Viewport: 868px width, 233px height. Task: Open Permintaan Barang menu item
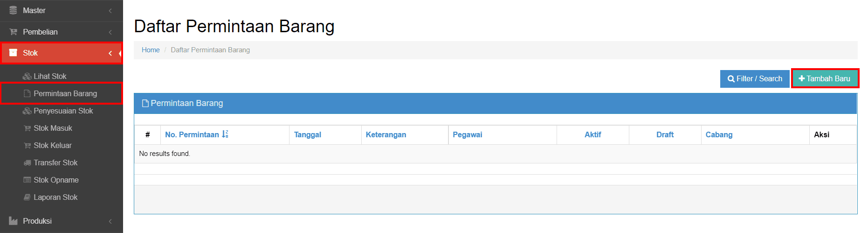click(x=65, y=93)
